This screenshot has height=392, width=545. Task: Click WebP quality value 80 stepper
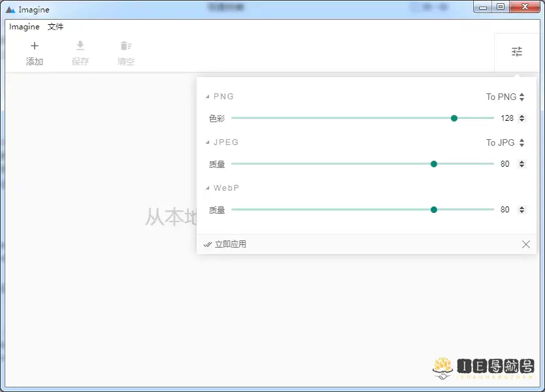[521, 210]
